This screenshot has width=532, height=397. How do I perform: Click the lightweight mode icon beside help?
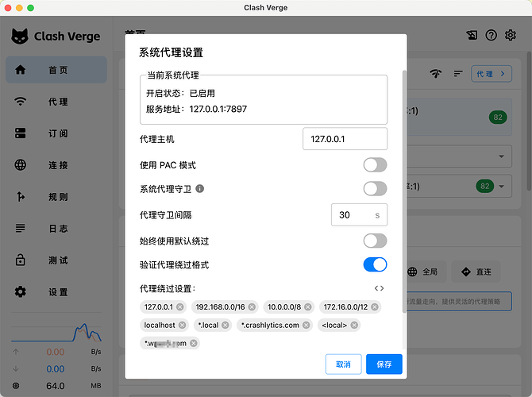click(x=472, y=35)
